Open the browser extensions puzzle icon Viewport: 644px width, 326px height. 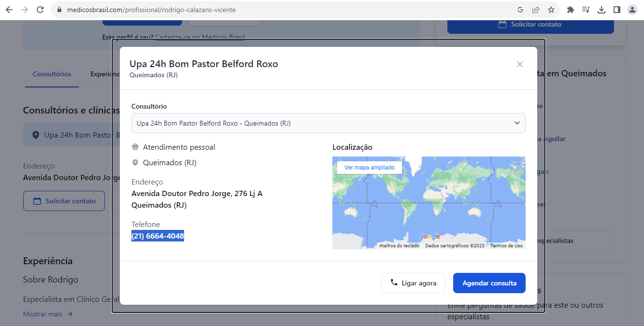[x=571, y=10]
